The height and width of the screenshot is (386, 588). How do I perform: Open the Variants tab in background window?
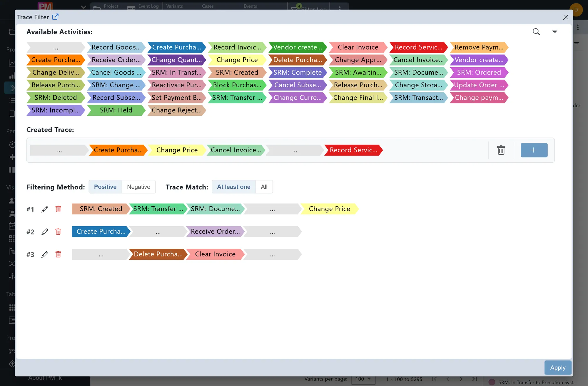click(x=174, y=6)
